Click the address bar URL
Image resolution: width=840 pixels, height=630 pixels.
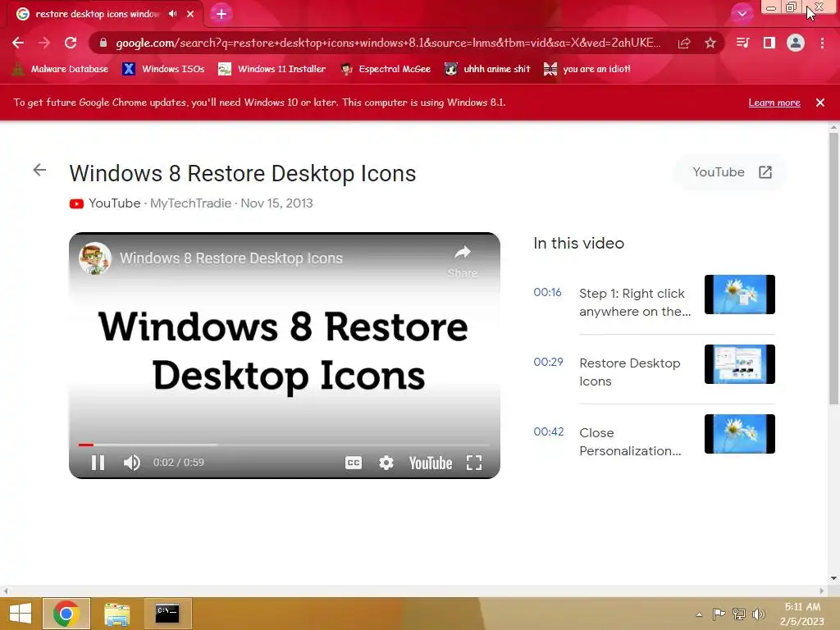(388, 43)
